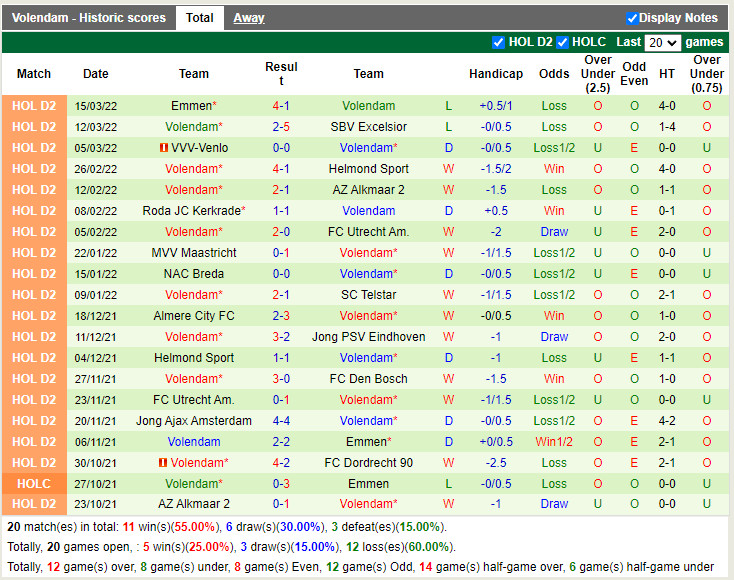Click team name MVV Maastricht

194,253
